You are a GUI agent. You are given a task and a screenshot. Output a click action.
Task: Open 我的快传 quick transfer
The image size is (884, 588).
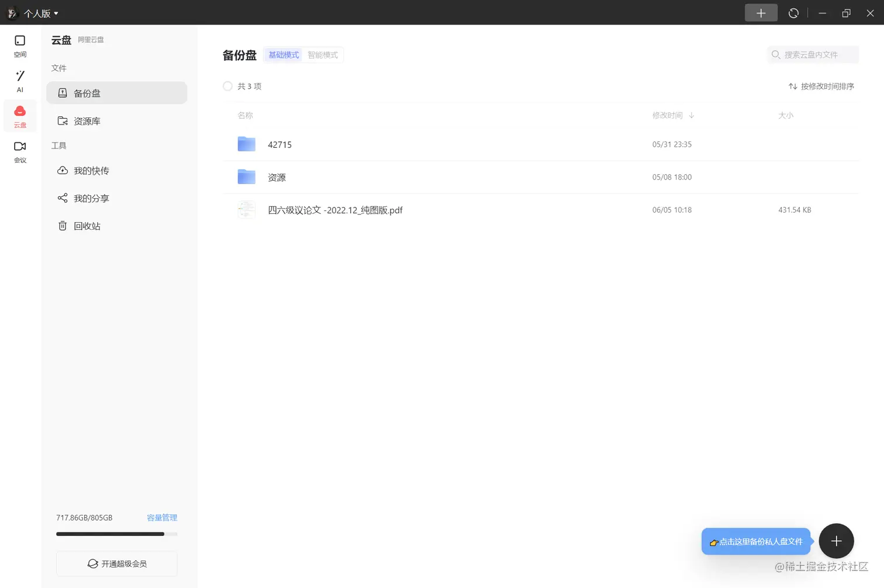pos(117,171)
